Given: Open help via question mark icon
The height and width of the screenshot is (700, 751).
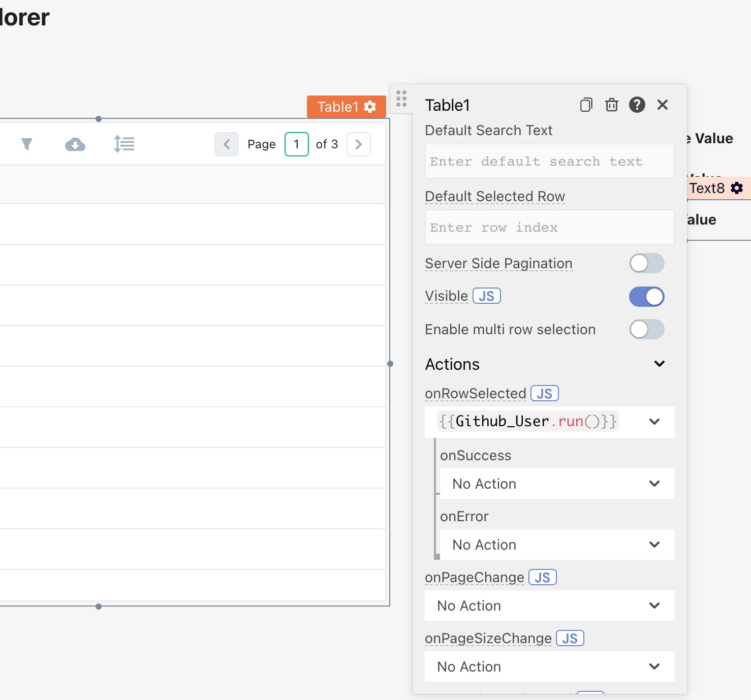Looking at the screenshot, I should 637,105.
